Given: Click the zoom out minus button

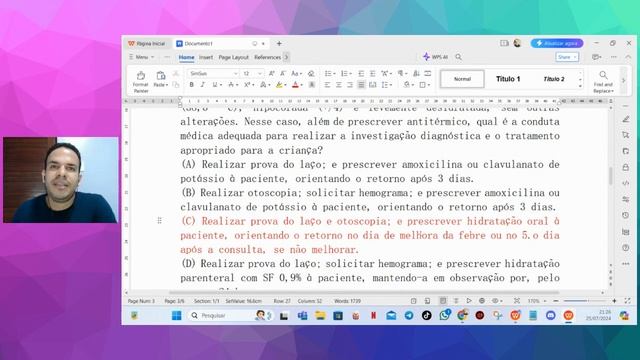Looking at the screenshot, I should [x=556, y=301].
